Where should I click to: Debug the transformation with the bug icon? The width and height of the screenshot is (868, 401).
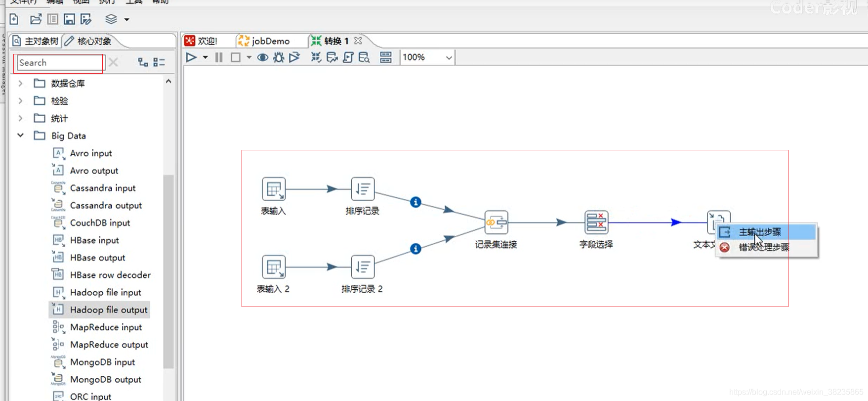click(279, 57)
